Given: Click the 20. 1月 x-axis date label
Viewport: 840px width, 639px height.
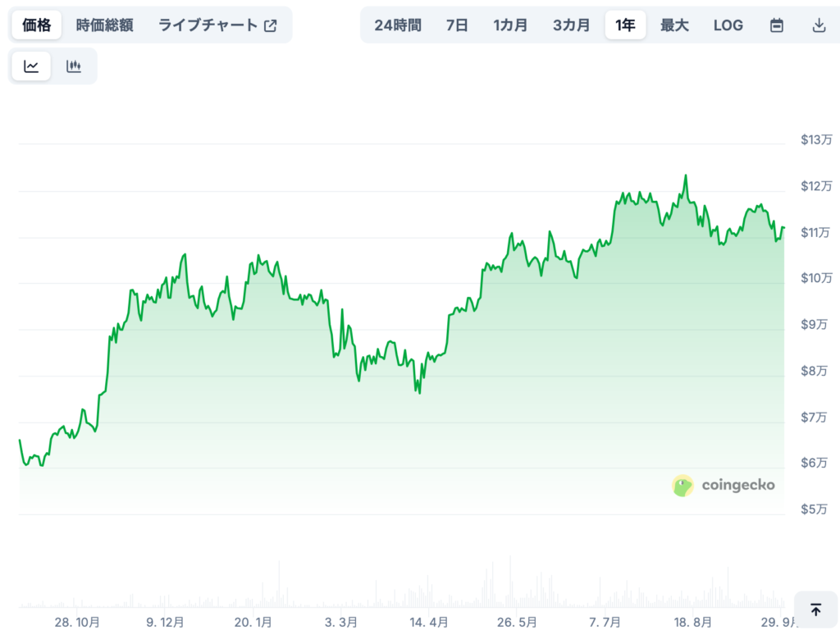Looking at the screenshot, I should tap(253, 623).
